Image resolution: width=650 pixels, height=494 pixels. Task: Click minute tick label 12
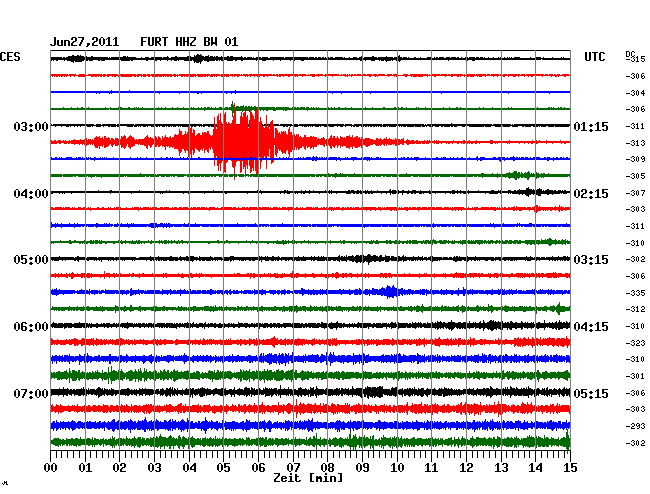[466, 467]
